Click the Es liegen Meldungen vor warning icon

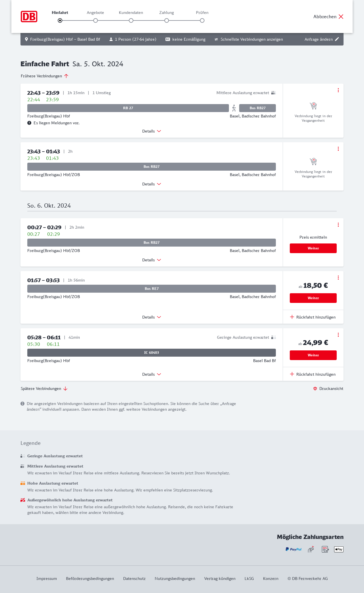[29, 123]
